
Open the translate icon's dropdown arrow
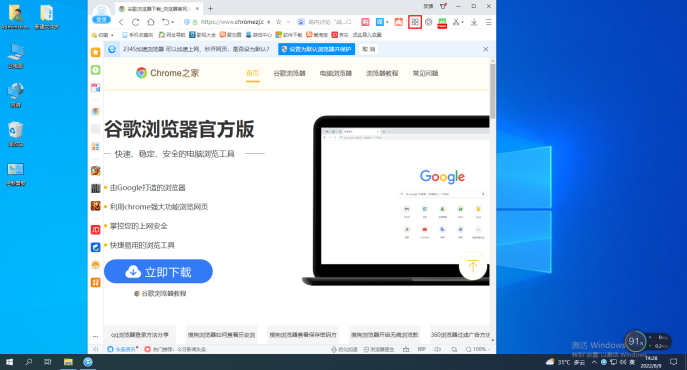[387, 22]
